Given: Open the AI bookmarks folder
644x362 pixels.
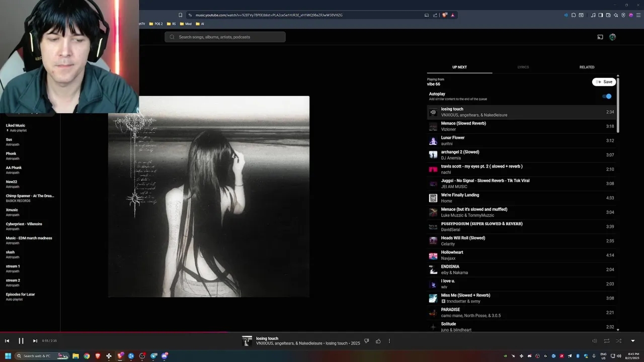Looking at the screenshot, I should (x=200, y=24).
